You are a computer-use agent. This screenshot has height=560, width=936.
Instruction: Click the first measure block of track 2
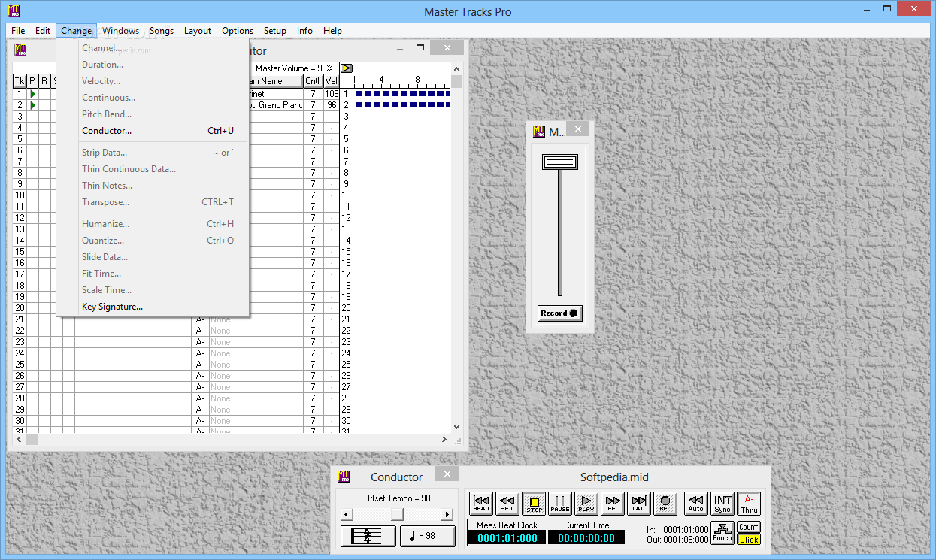[x=359, y=105]
